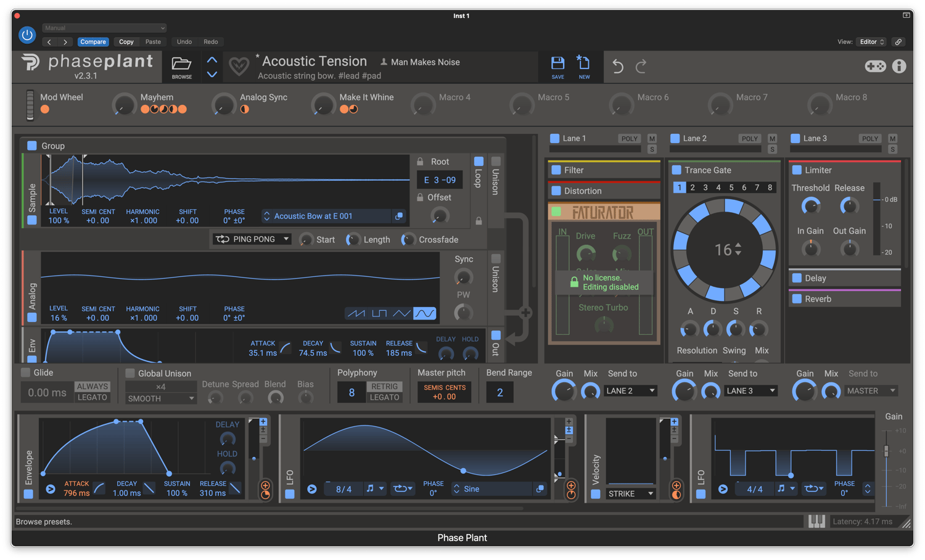Toggle the Offset lock icon
This screenshot has height=560, width=925.
pyautogui.click(x=420, y=197)
